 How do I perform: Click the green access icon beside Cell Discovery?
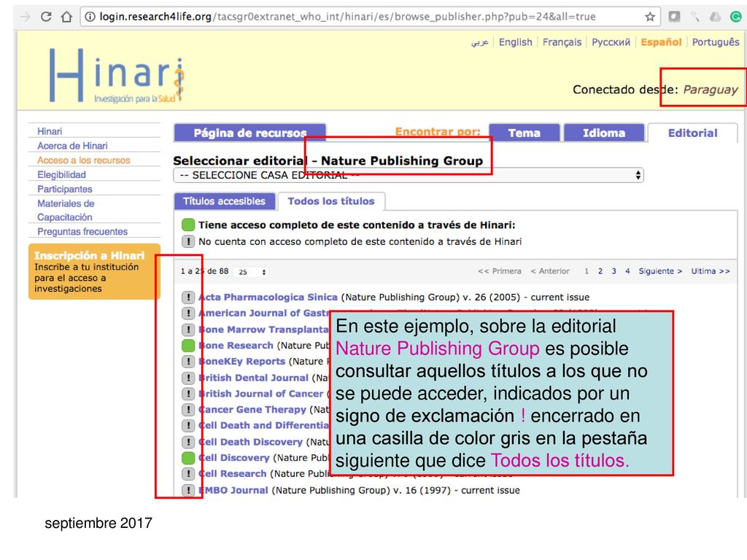(188, 458)
